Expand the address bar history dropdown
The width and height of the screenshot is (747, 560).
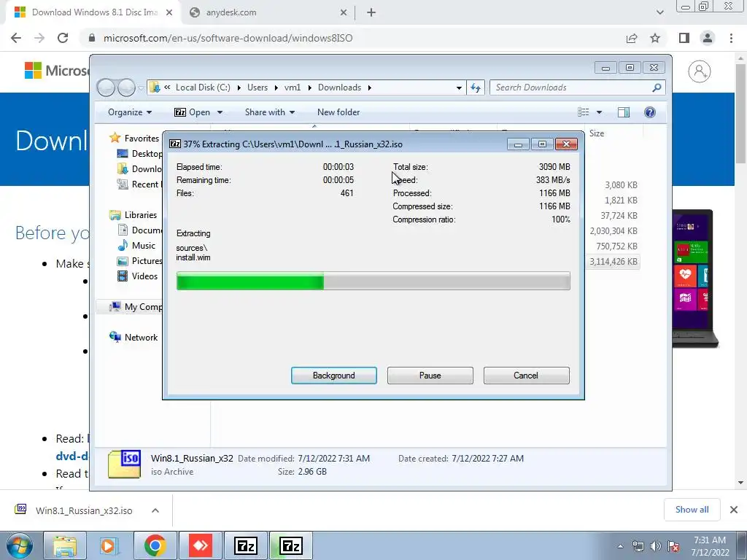(x=459, y=87)
